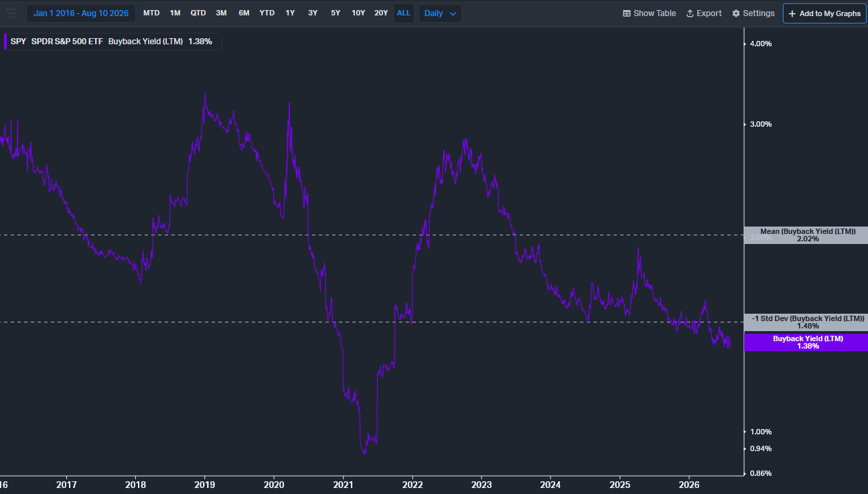Click the 2020 x-axis label

click(x=274, y=485)
